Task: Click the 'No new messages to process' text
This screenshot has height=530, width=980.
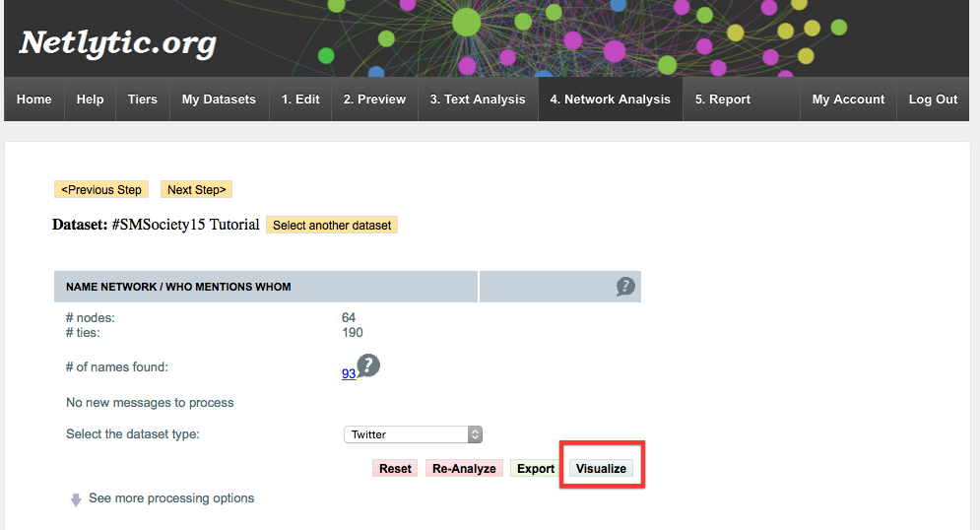Action: tap(150, 403)
